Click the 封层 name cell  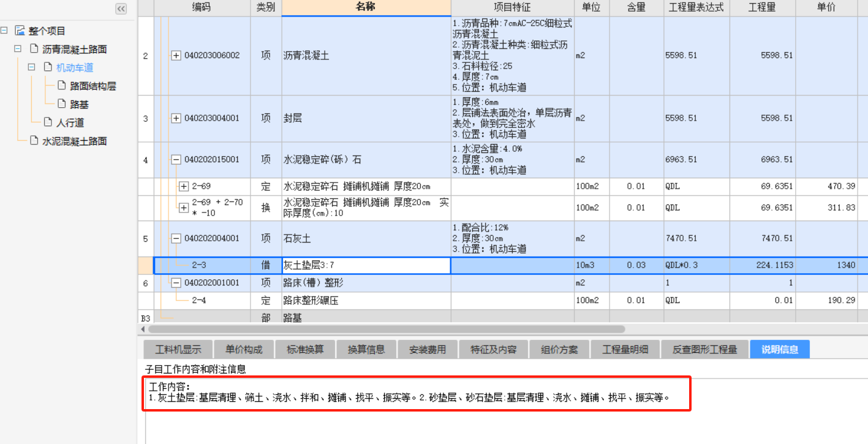(x=366, y=118)
